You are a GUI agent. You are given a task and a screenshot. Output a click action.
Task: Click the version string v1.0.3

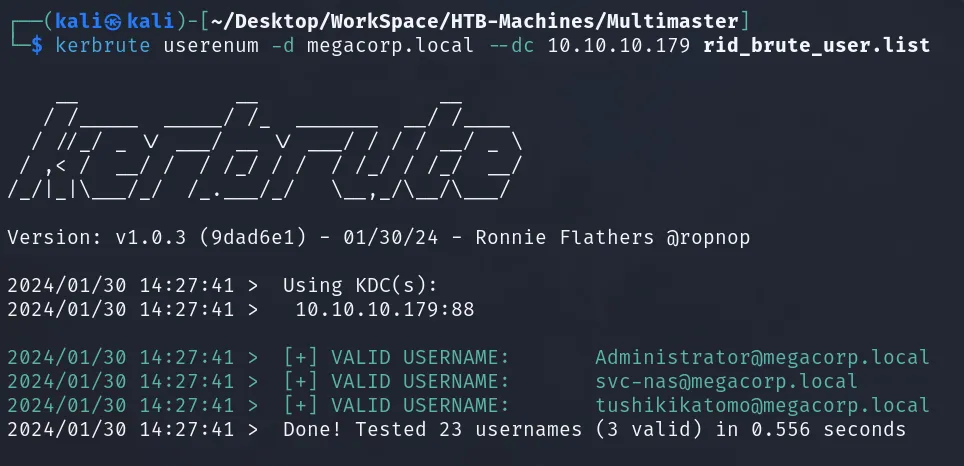point(151,237)
